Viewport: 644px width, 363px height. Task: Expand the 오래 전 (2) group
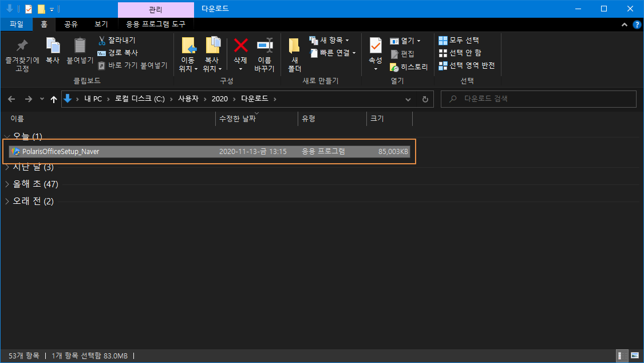(x=7, y=201)
